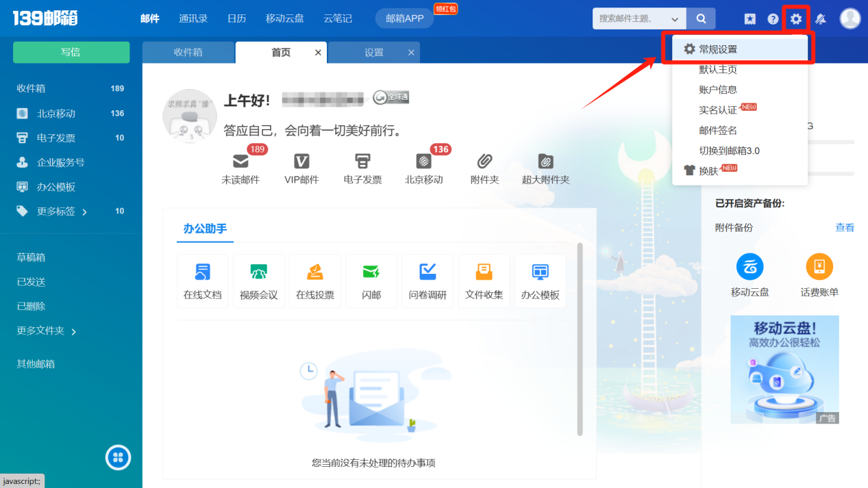
Task: Open 移动云盘 round icon in right panel
Action: click(749, 267)
